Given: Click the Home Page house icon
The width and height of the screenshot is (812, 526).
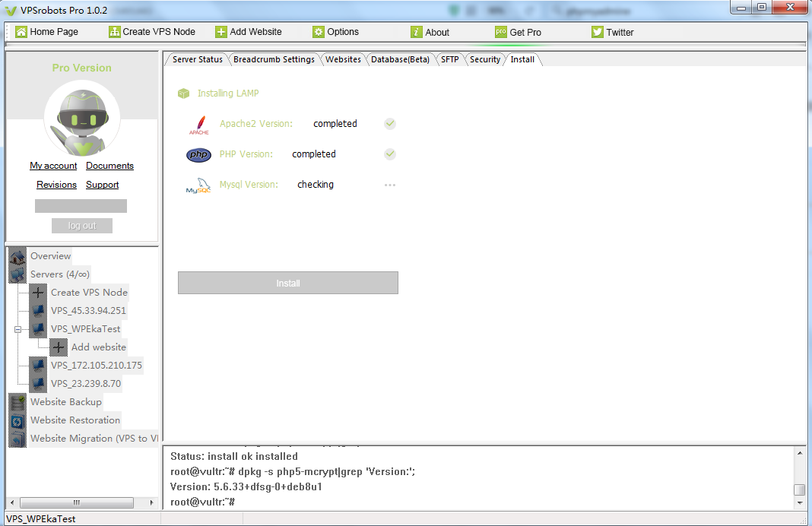Looking at the screenshot, I should pos(21,32).
